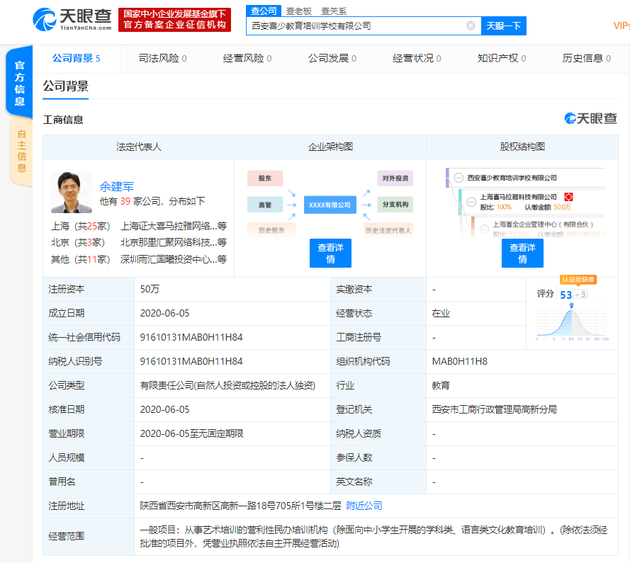Click the legal representative's portrait photo
Image resolution: width=630 pixels, height=563 pixels.
pos(71,192)
